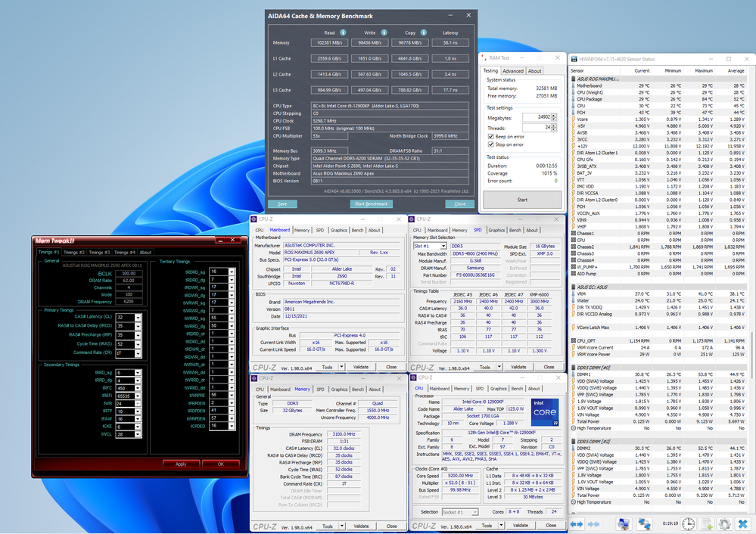This screenshot has width=756, height=534.
Task: Click Start button in RAM Test
Action: pyautogui.click(x=522, y=200)
